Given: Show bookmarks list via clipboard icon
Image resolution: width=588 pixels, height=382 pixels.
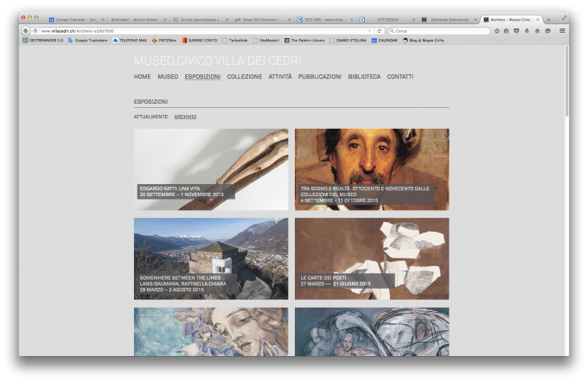Looking at the screenshot, I should [506, 31].
